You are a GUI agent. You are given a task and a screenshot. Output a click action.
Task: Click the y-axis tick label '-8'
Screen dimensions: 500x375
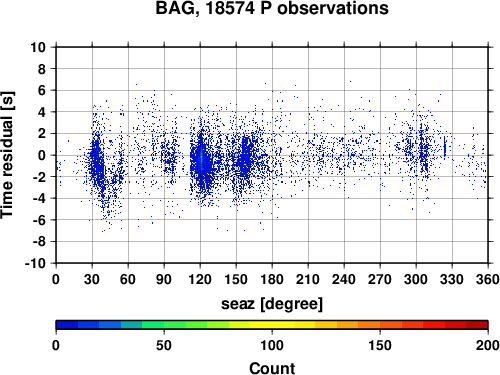39,242
